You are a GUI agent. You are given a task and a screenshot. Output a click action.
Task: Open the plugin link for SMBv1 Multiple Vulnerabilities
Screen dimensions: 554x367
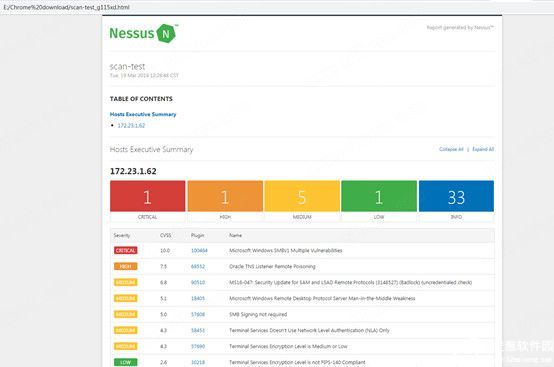pos(199,250)
